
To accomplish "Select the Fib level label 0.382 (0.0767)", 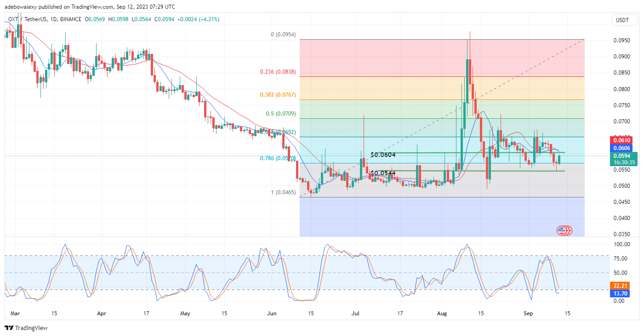I will [x=278, y=94].
